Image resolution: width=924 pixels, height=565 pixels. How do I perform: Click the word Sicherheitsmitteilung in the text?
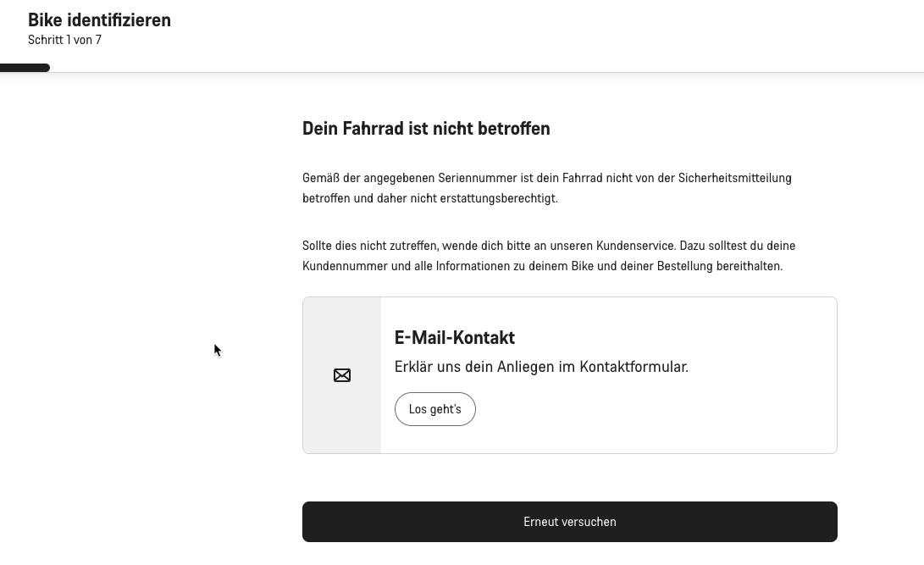[x=735, y=178]
